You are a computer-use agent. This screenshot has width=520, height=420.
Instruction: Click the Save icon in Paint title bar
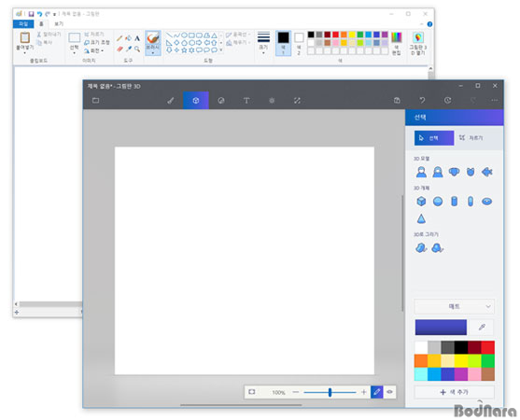point(31,14)
